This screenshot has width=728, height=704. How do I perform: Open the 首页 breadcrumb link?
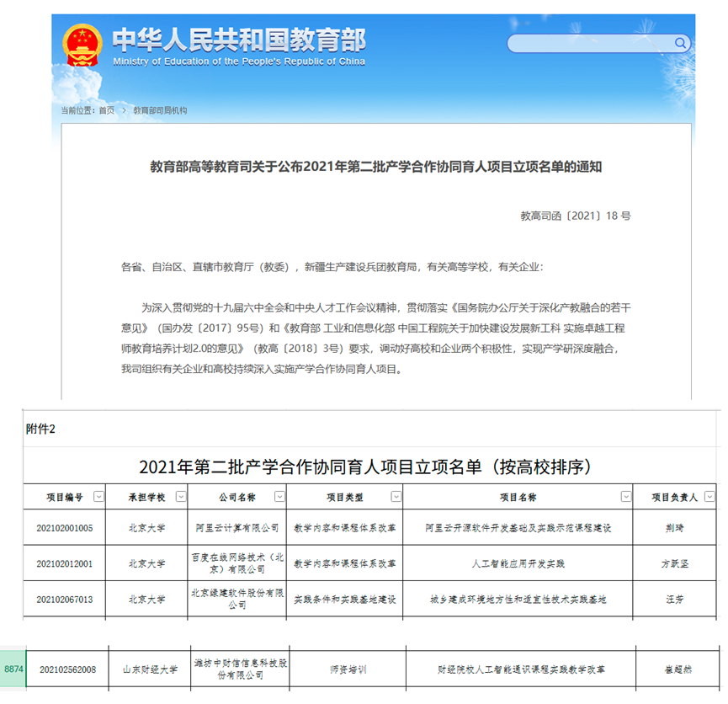107,110
